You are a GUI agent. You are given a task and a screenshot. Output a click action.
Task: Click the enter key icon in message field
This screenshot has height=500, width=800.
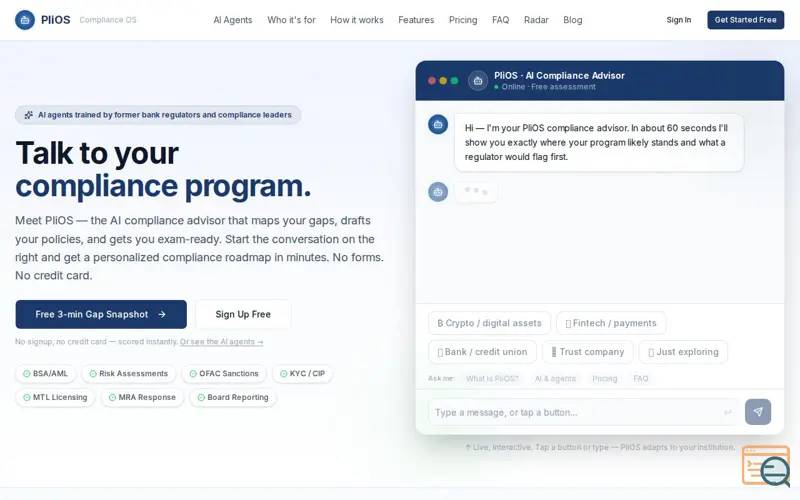coord(728,412)
